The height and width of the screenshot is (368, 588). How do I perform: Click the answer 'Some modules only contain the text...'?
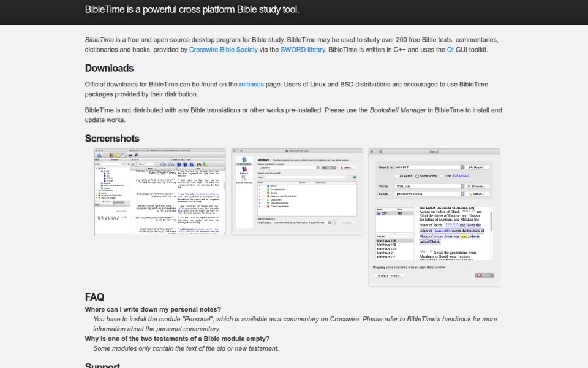186,348
